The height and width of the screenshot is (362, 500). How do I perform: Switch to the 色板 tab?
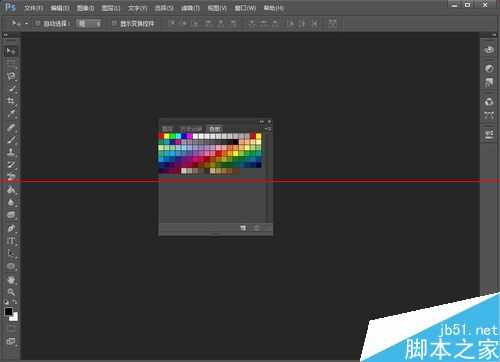pyautogui.click(x=215, y=129)
